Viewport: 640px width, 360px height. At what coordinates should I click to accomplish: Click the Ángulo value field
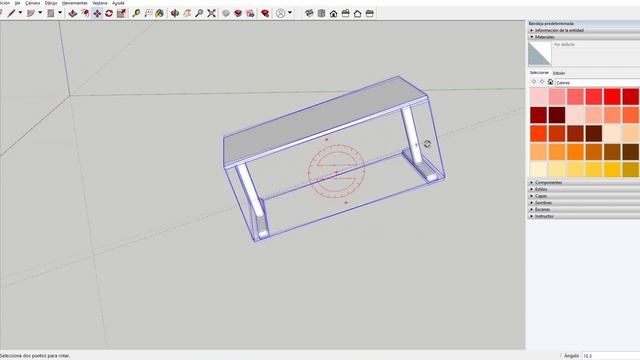pyautogui.click(x=611, y=356)
